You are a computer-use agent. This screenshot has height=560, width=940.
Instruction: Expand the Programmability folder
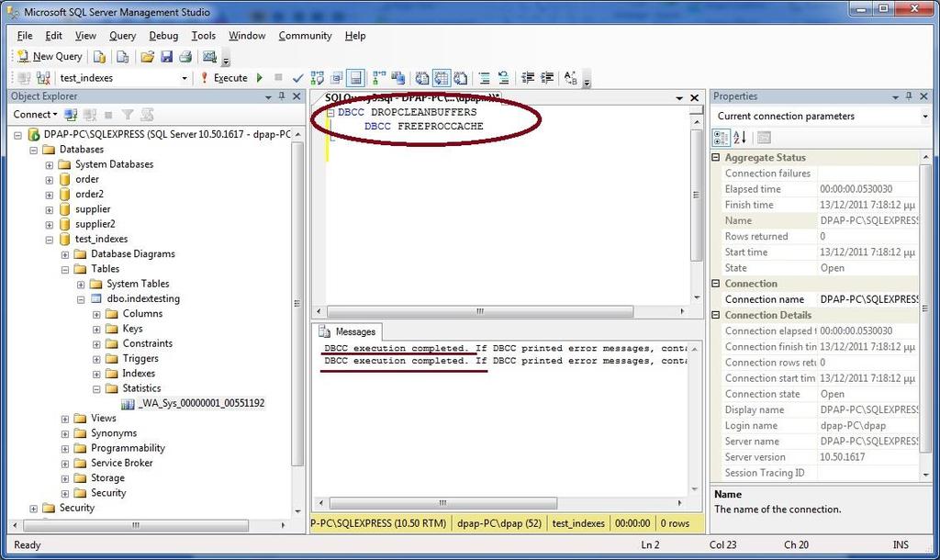[x=65, y=449]
